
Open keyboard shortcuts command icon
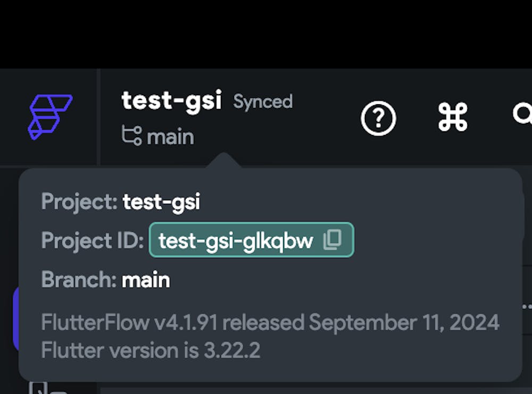(453, 118)
